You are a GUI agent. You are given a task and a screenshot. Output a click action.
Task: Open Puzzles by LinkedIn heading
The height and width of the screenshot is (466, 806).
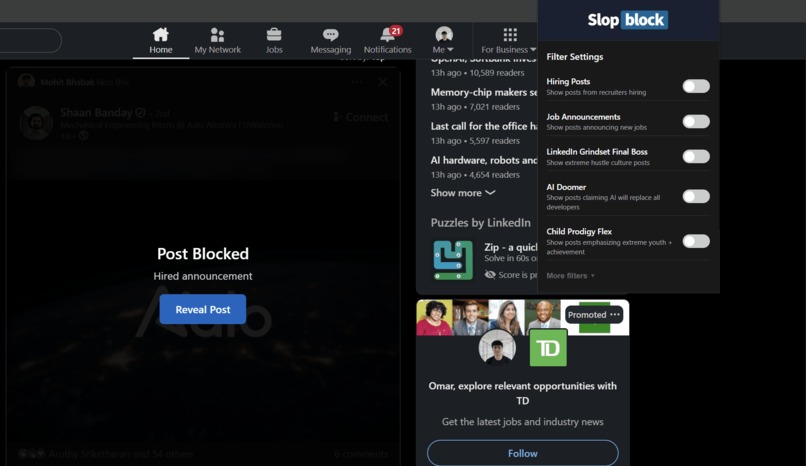pos(481,222)
